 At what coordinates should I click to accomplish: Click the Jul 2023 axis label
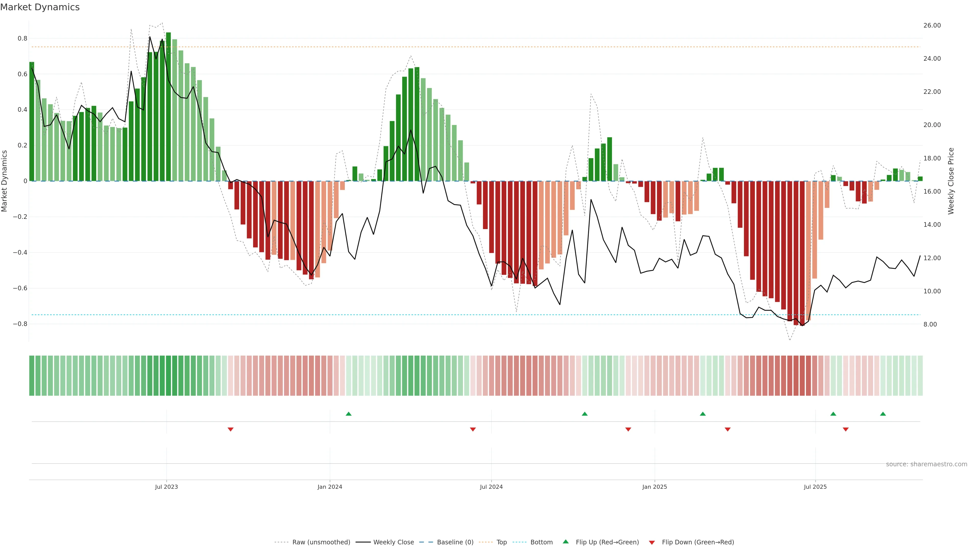click(x=166, y=487)
